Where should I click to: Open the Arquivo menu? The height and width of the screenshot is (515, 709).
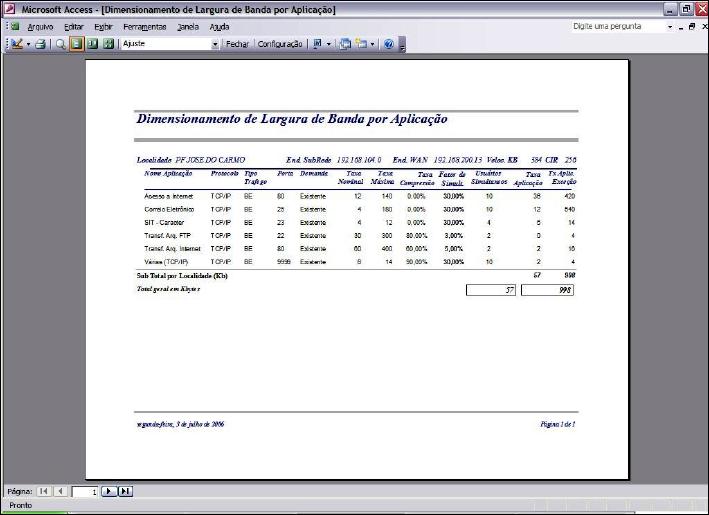pos(40,27)
